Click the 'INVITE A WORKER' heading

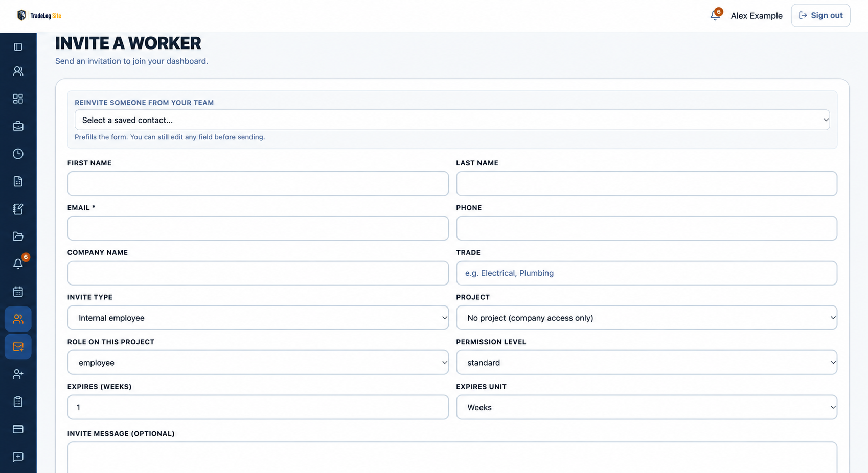click(128, 43)
